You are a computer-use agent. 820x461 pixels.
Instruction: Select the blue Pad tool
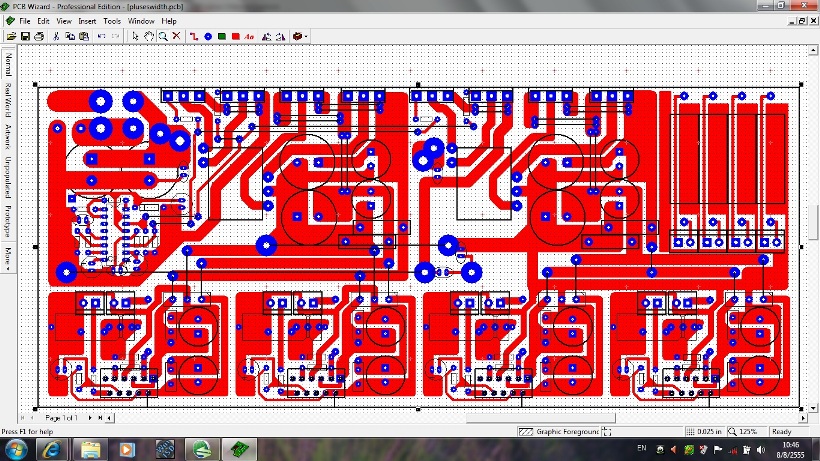tap(208, 36)
